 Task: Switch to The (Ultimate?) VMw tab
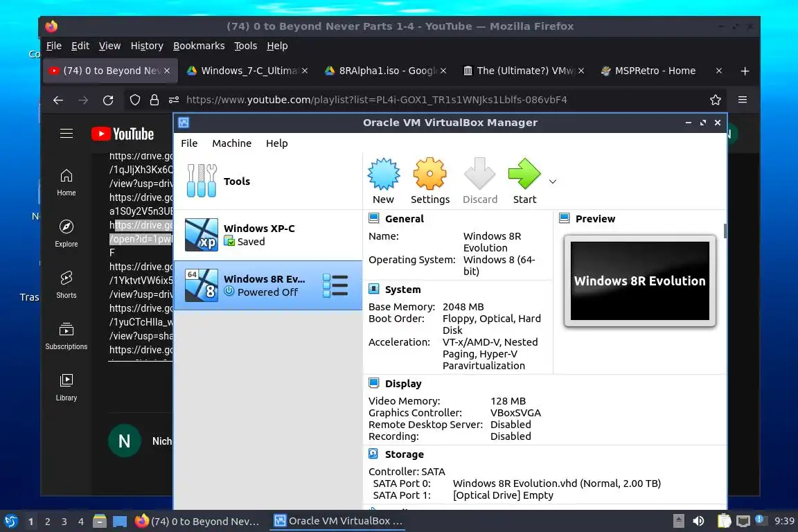(x=524, y=71)
